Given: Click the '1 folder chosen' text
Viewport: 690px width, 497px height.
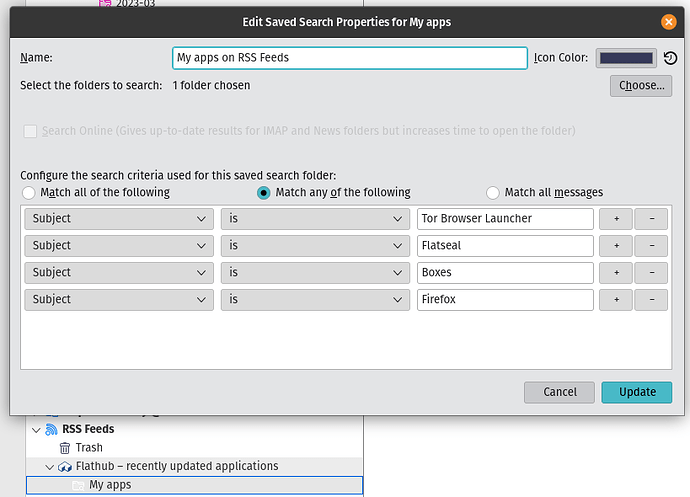Looking at the screenshot, I should click(x=211, y=85).
